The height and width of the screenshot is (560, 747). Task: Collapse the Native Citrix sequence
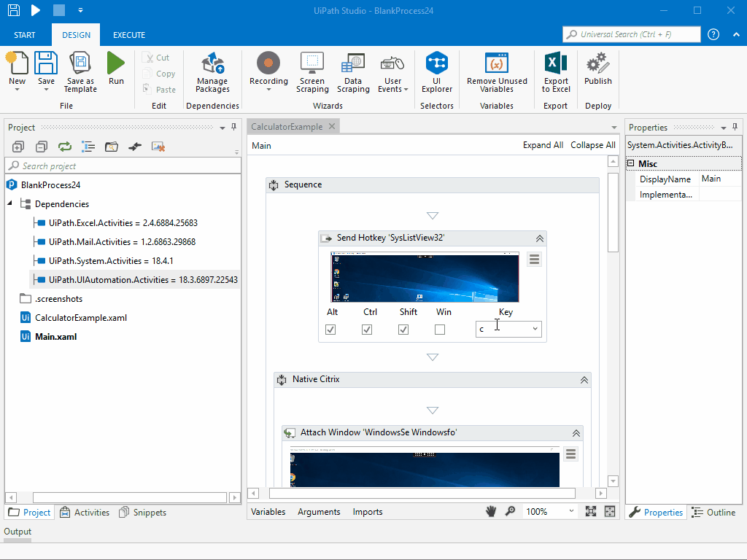click(x=584, y=380)
